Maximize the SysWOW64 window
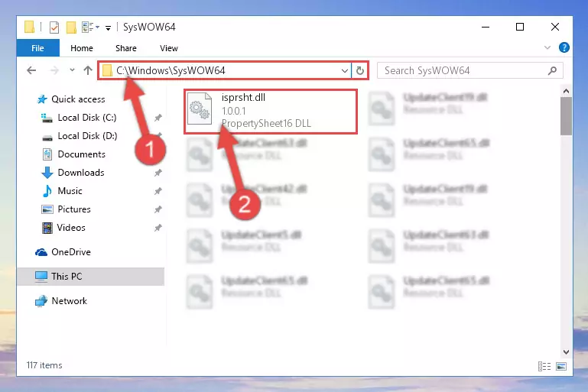The height and width of the screenshot is (392, 588). pos(520,27)
